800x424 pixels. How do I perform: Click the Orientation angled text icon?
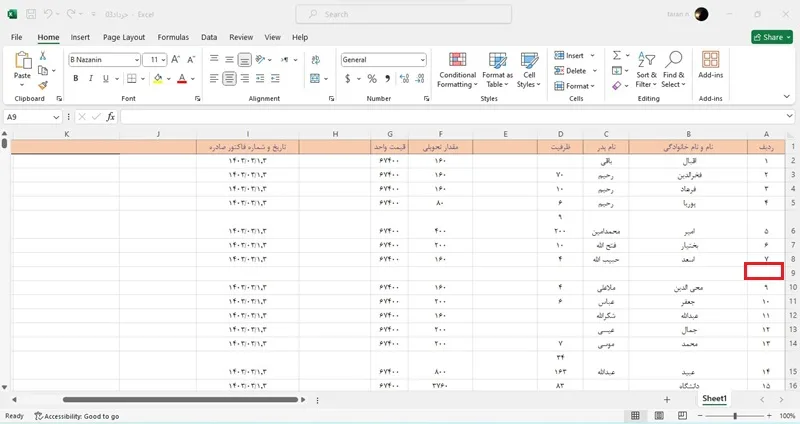pos(260,60)
